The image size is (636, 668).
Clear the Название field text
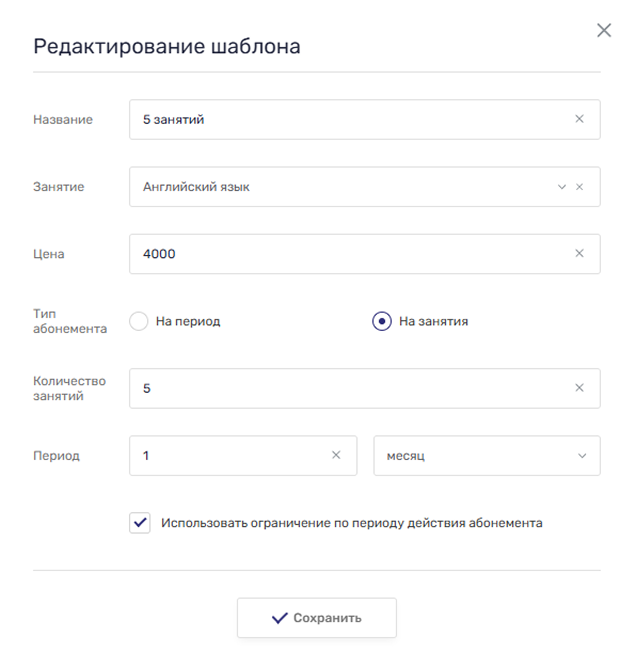579,119
